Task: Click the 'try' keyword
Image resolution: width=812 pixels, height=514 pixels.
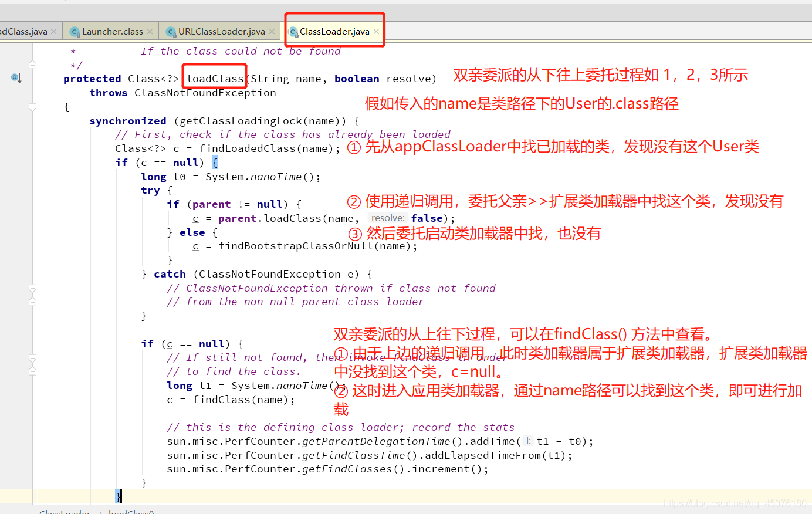Action: (x=150, y=190)
